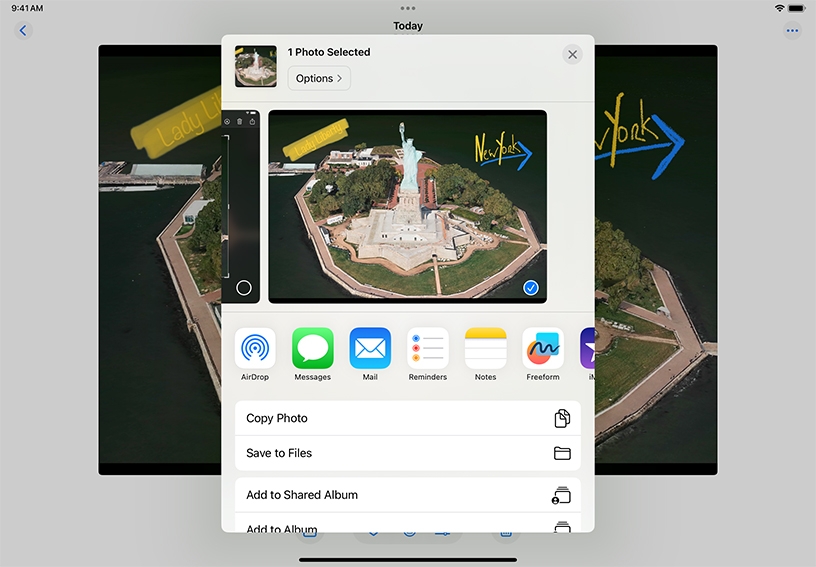Open the Mail app icon
Viewport: 816px width, 567px height.
pyautogui.click(x=370, y=349)
